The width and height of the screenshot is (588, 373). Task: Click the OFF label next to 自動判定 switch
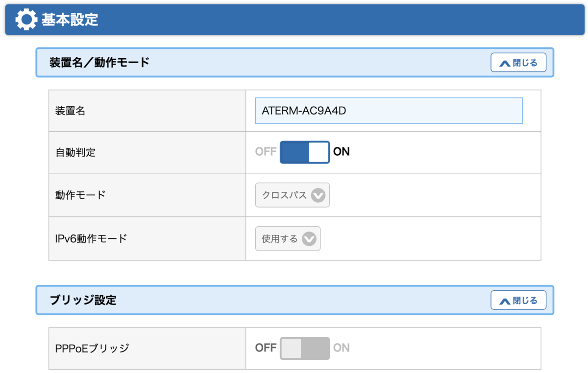tap(266, 152)
